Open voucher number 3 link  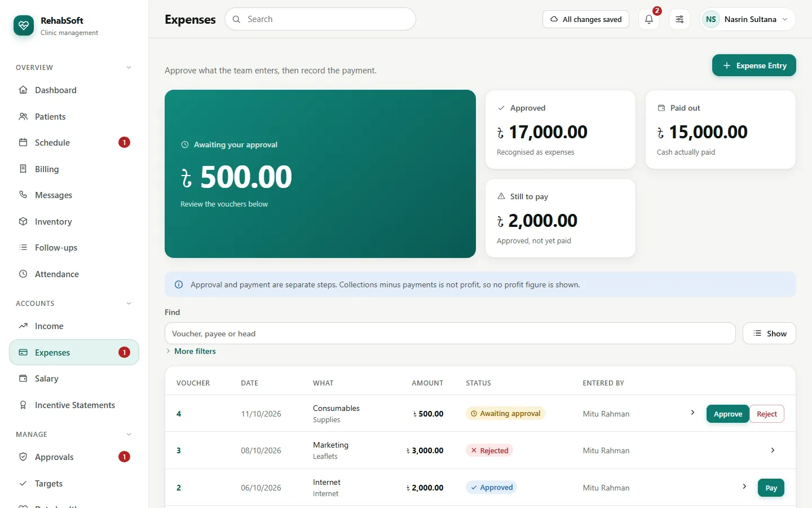(179, 450)
